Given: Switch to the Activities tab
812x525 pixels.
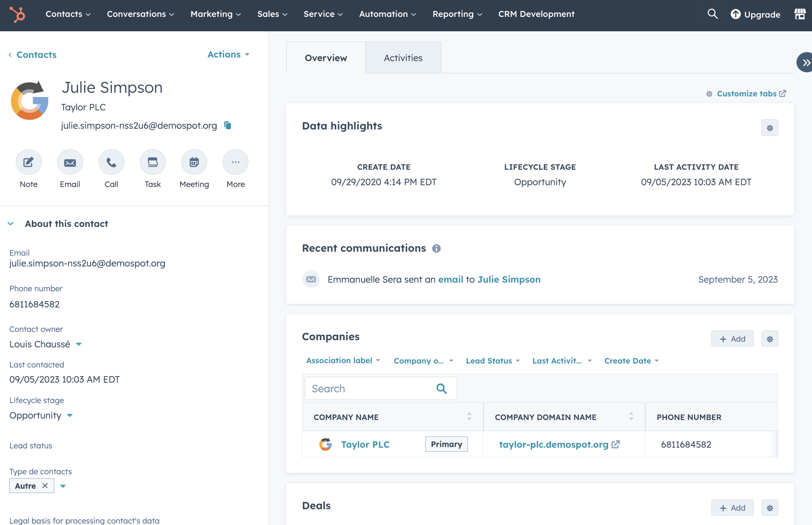Looking at the screenshot, I should (403, 58).
